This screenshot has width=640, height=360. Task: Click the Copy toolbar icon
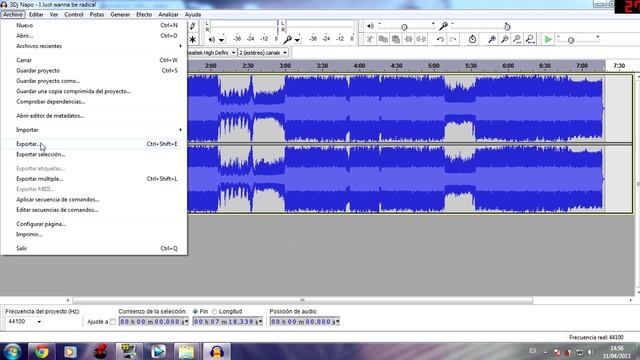(383, 39)
